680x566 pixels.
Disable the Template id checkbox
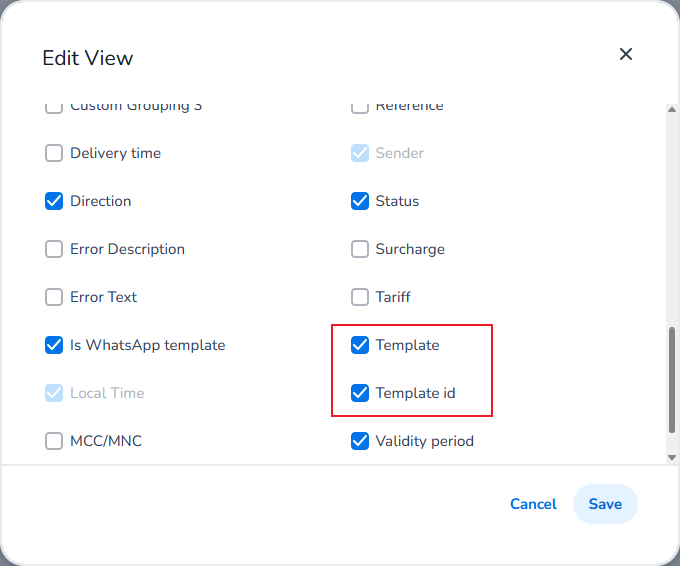pyautogui.click(x=360, y=393)
